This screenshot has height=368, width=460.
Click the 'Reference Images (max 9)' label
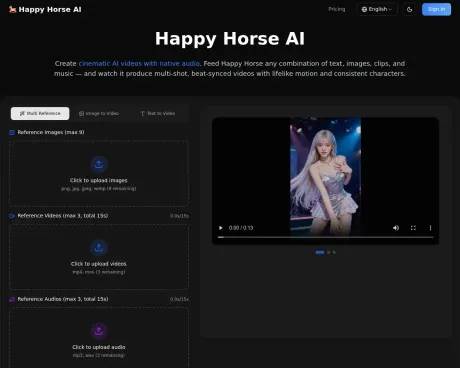point(51,132)
